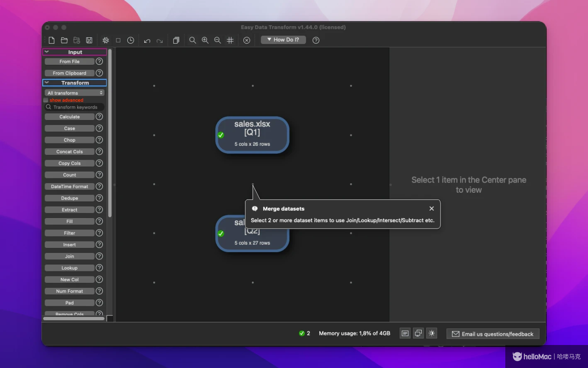Add a DateTime Format transform
The height and width of the screenshot is (368, 588).
[x=69, y=186]
